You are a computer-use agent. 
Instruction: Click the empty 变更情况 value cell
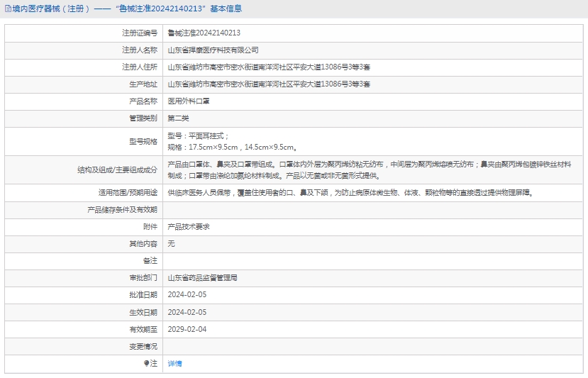pos(373,346)
